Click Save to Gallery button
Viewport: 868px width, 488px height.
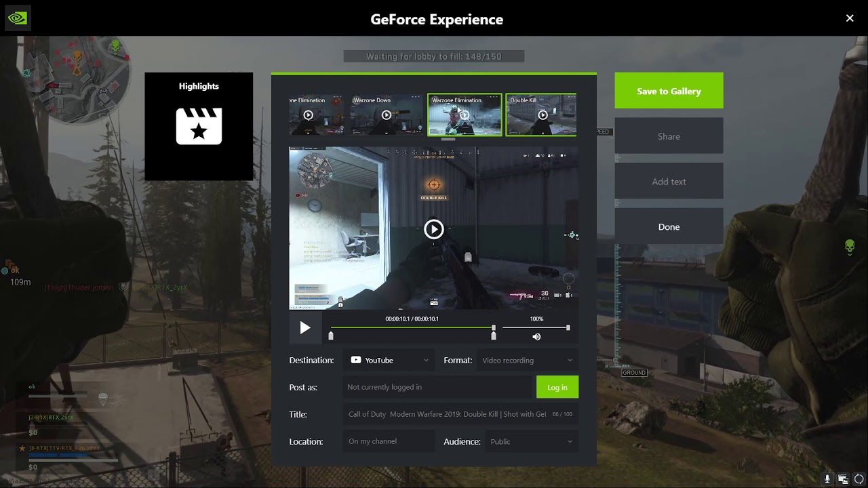point(669,91)
